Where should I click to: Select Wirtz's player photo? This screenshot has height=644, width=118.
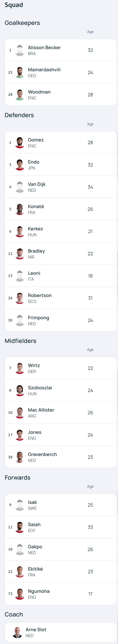pos(20,368)
